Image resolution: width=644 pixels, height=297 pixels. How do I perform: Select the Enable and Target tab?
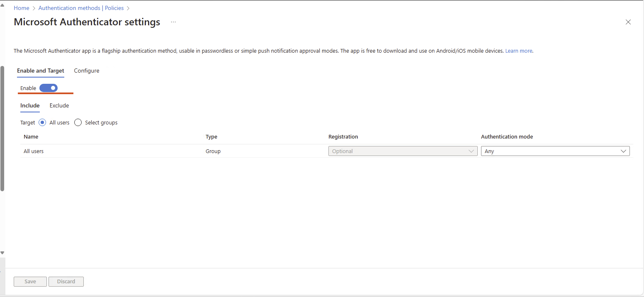click(x=41, y=71)
